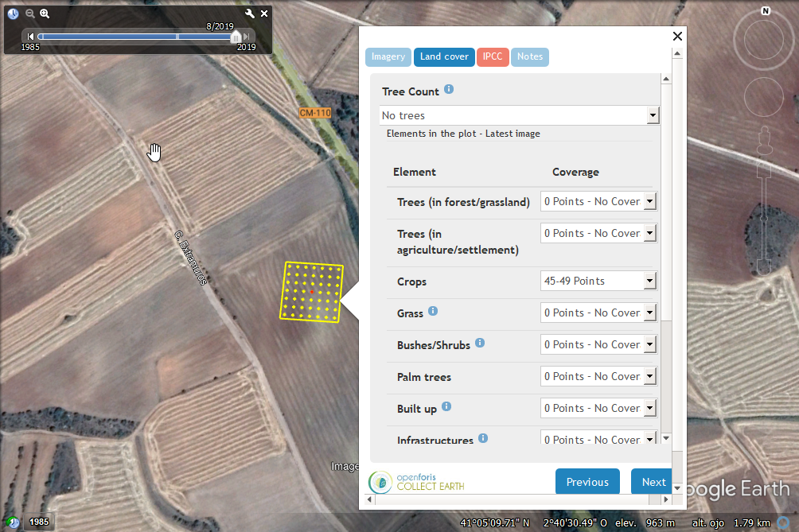Click balloon horizontal scrollbar right arrow
This screenshot has width=799, height=532.
[666, 500]
